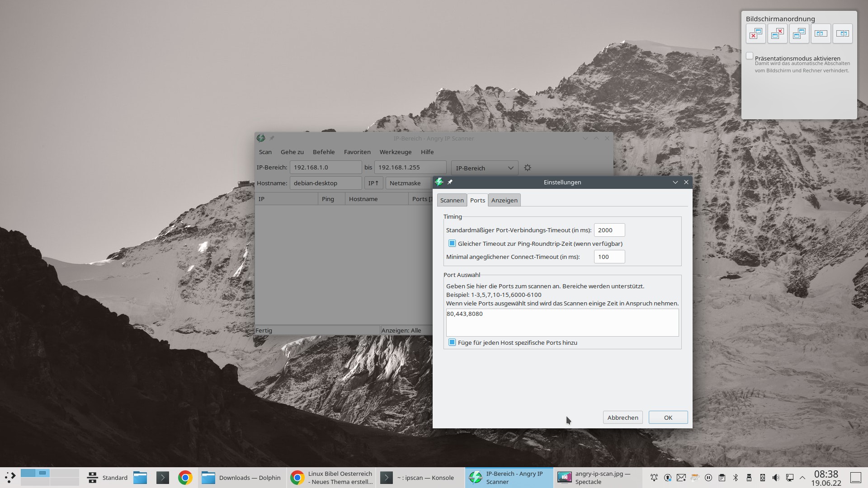Image resolution: width=868 pixels, height=488 pixels.
Task: Toggle 'Gleicher Timeout zur Ping-Roundtrip-Zeit' checkbox
Action: tap(452, 244)
